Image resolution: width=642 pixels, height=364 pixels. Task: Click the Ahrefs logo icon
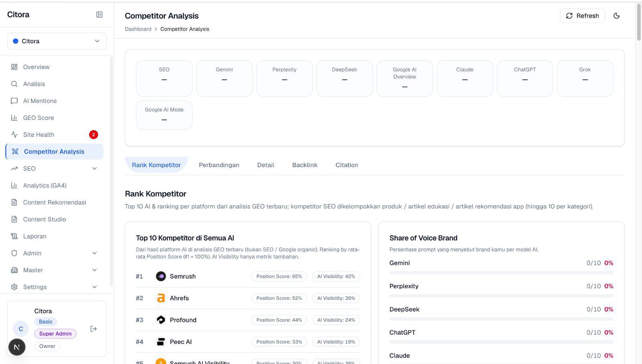click(x=161, y=298)
